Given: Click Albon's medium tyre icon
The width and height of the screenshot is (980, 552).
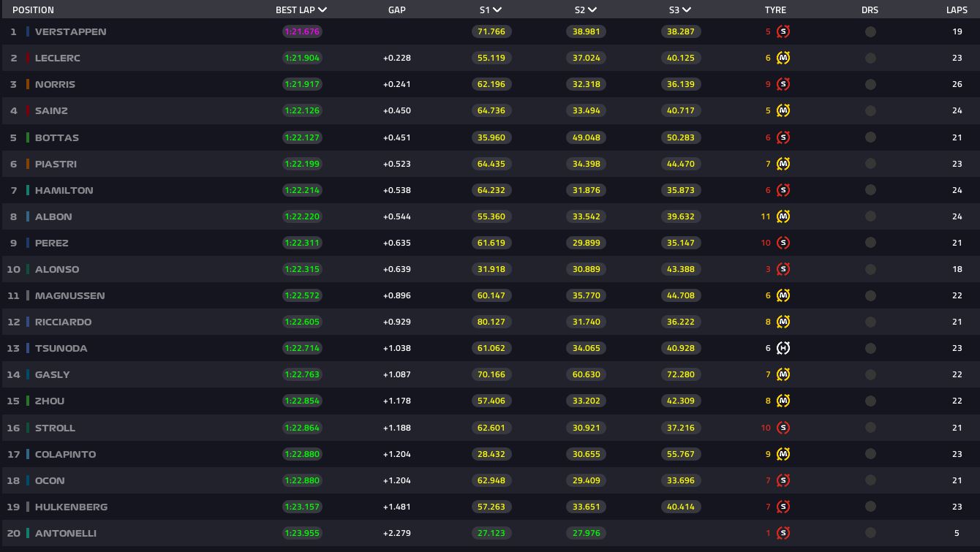Looking at the screenshot, I should pos(783,216).
